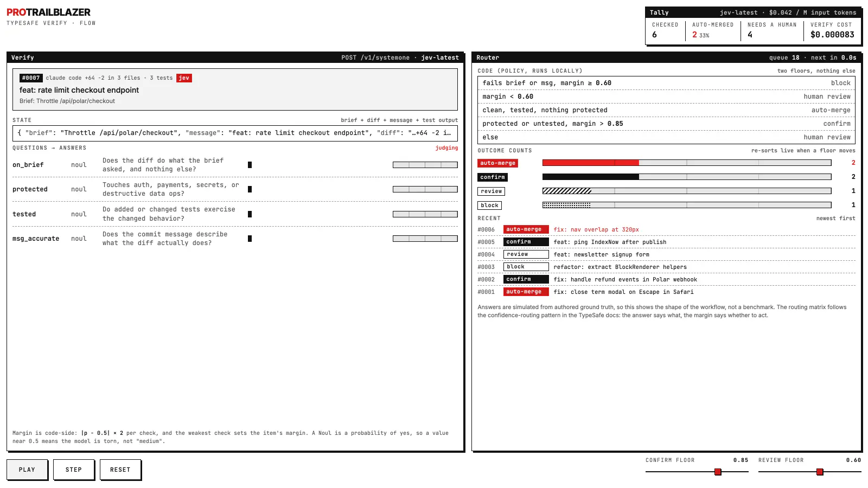Image resolution: width=868 pixels, height=488 pixels.
Task: Click the on_brief question row label
Action: [x=28, y=165]
